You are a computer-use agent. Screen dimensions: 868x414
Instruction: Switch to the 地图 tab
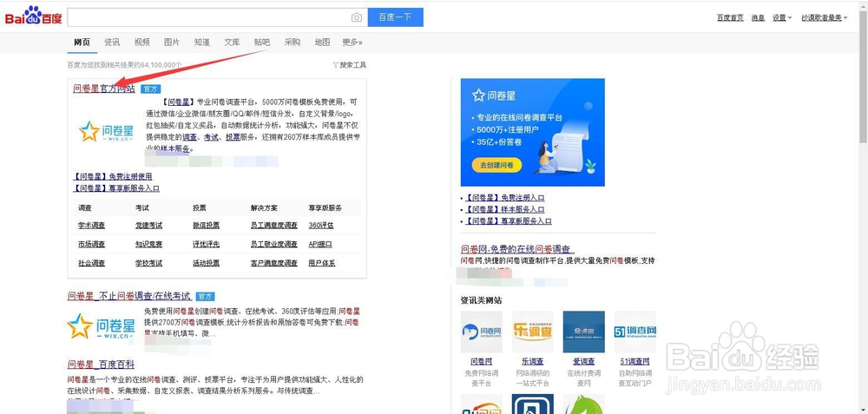pyautogui.click(x=322, y=42)
